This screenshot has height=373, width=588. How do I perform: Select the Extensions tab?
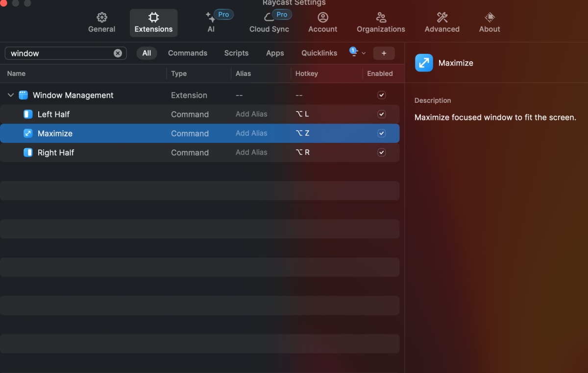[x=153, y=23]
